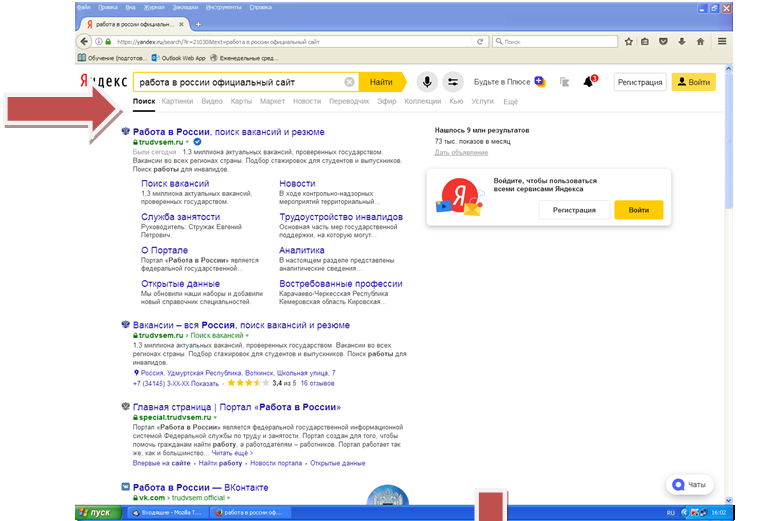771x521 pixels.
Task: Click the yellow Найти search button
Action: click(382, 82)
